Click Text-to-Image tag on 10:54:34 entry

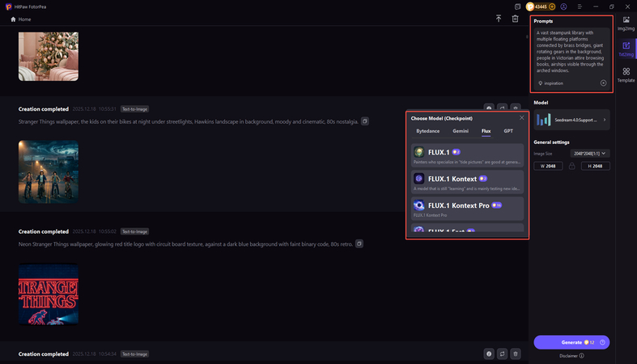pyautogui.click(x=134, y=354)
